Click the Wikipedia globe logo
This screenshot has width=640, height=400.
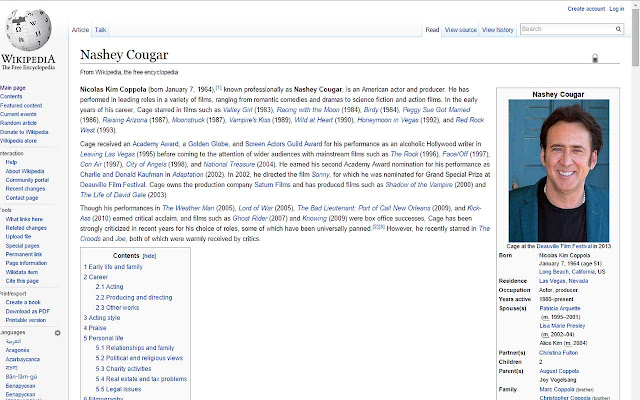click(28, 29)
